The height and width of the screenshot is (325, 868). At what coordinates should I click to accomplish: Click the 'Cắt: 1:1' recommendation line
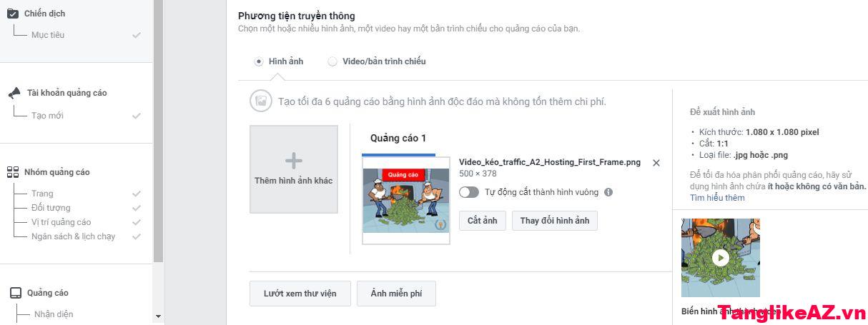click(x=712, y=144)
